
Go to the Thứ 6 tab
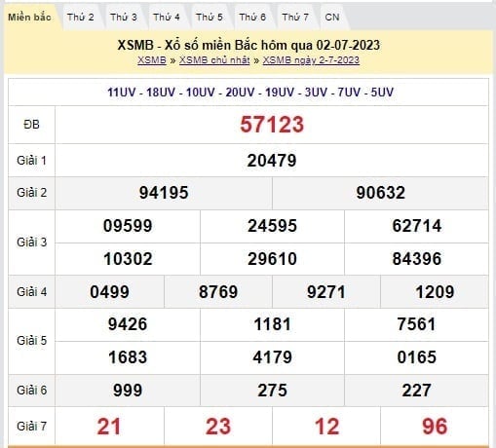click(252, 18)
